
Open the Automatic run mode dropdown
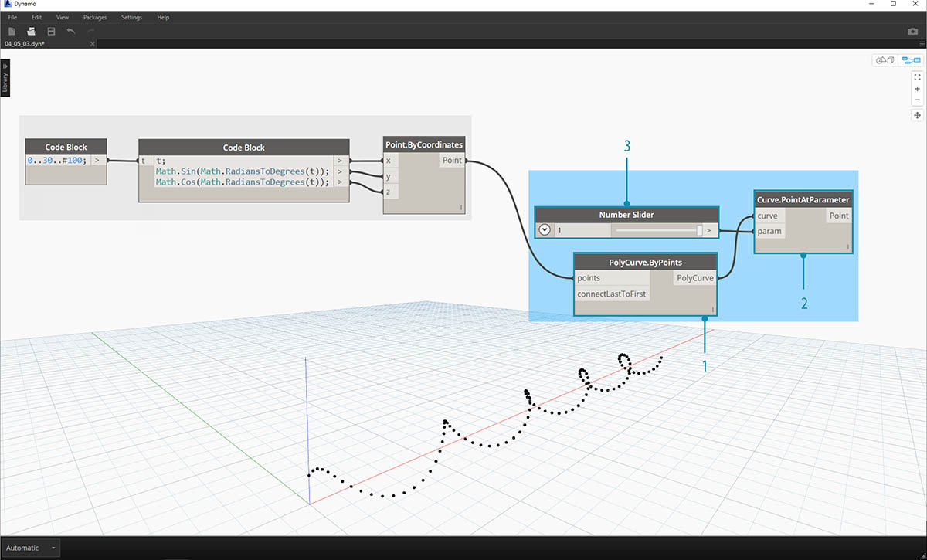[x=53, y=548]
